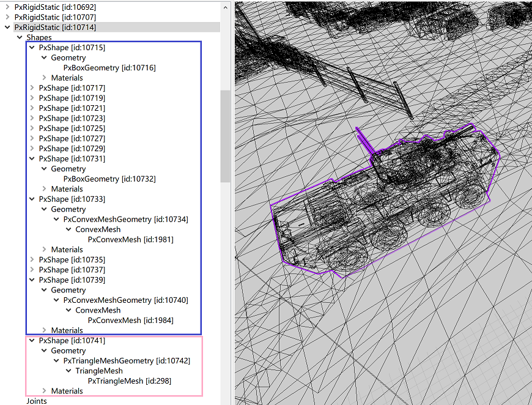Select PxShape [id:10723] row
The height and width of the screenshot is (405, 532).
pyautogui.click(x=72, y=118)
